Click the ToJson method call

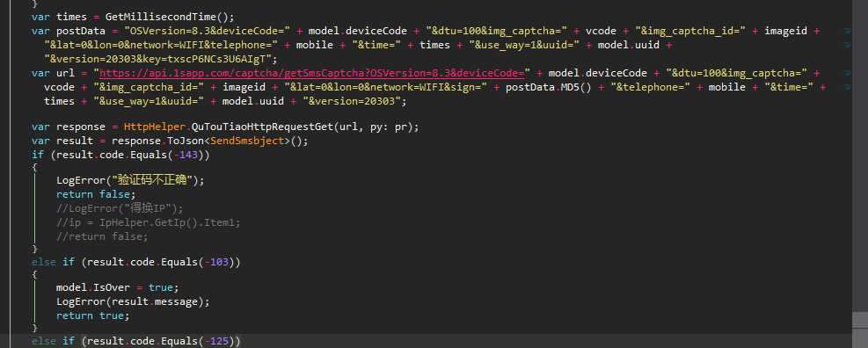pos(185,141)
